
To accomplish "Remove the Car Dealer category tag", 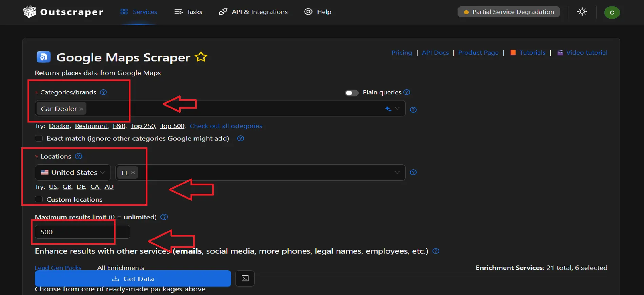I will point(81,109).
